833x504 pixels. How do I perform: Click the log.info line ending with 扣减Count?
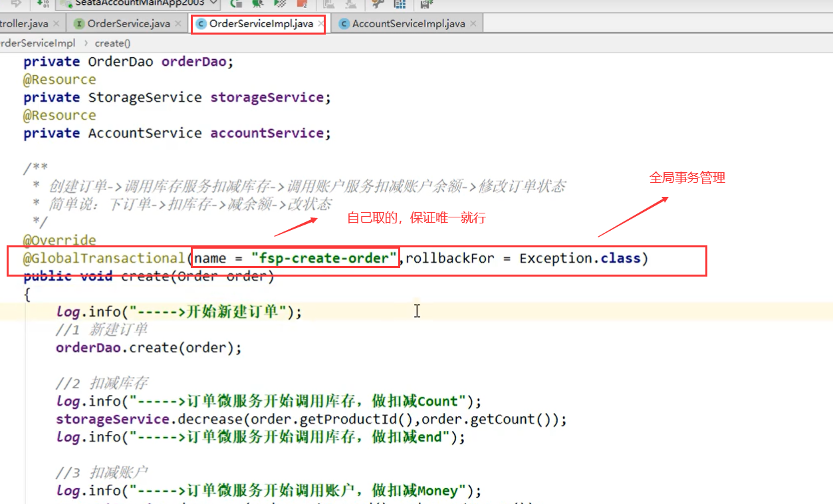(x=269, y=402)
